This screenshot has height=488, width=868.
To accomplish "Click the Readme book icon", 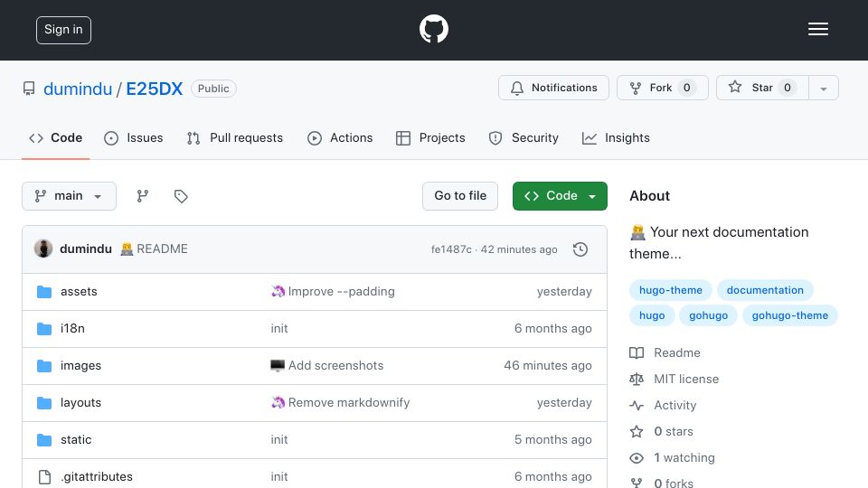I will (x=637, y=353).
